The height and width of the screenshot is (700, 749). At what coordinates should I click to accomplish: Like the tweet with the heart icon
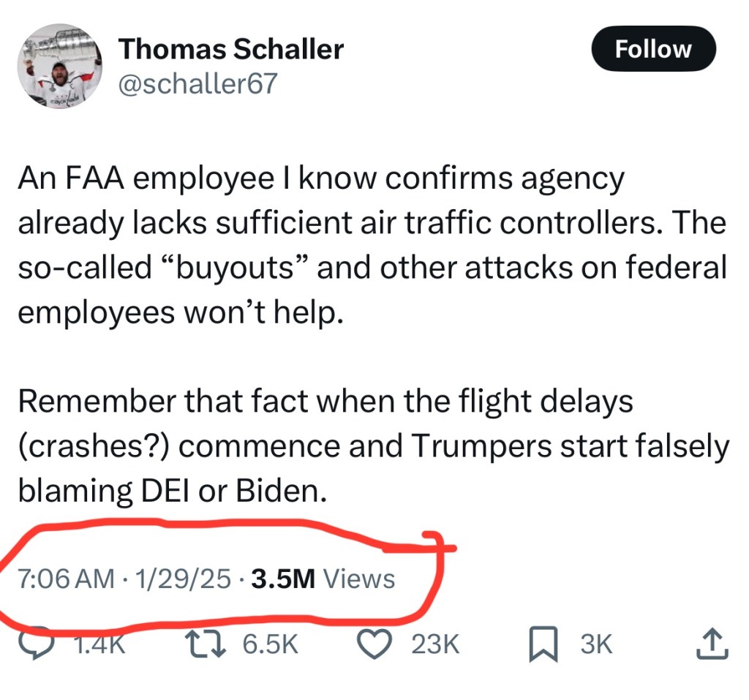tap(374, 644)
